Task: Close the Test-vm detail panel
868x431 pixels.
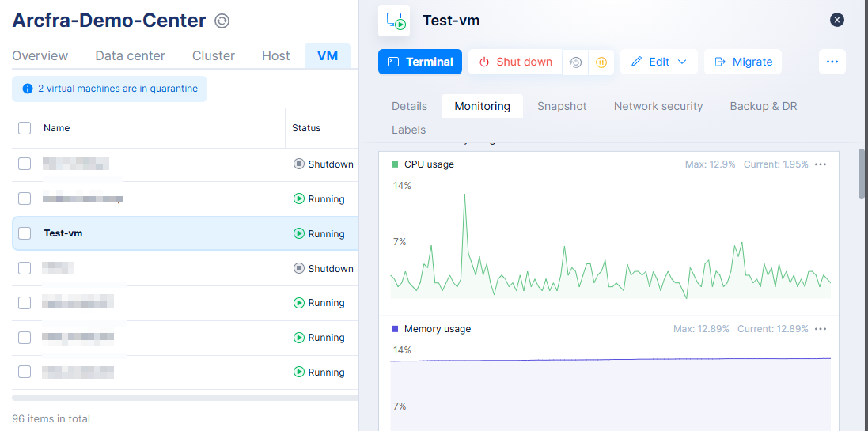Action: pos(837,20)
